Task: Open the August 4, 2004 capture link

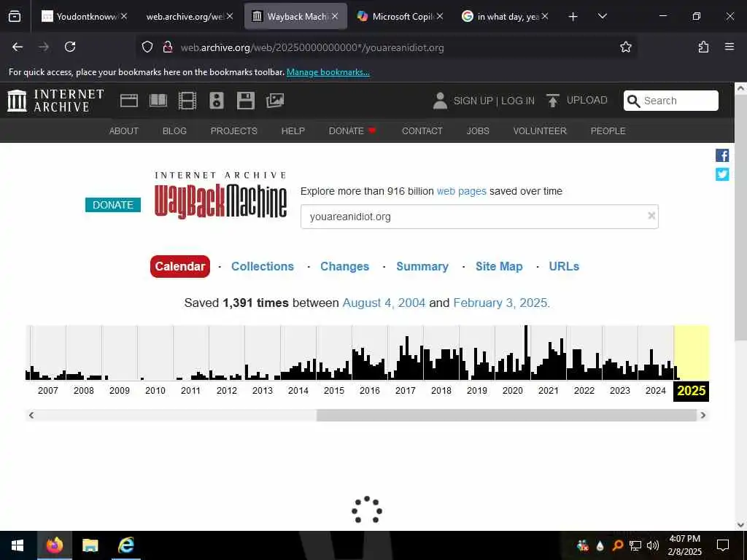Action: [x=384, y=303]
